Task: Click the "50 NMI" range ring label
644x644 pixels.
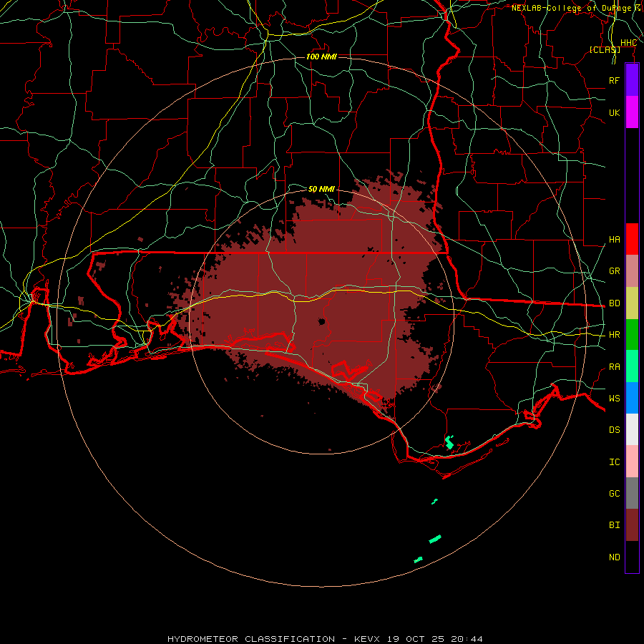Action: tap(321, 189)
